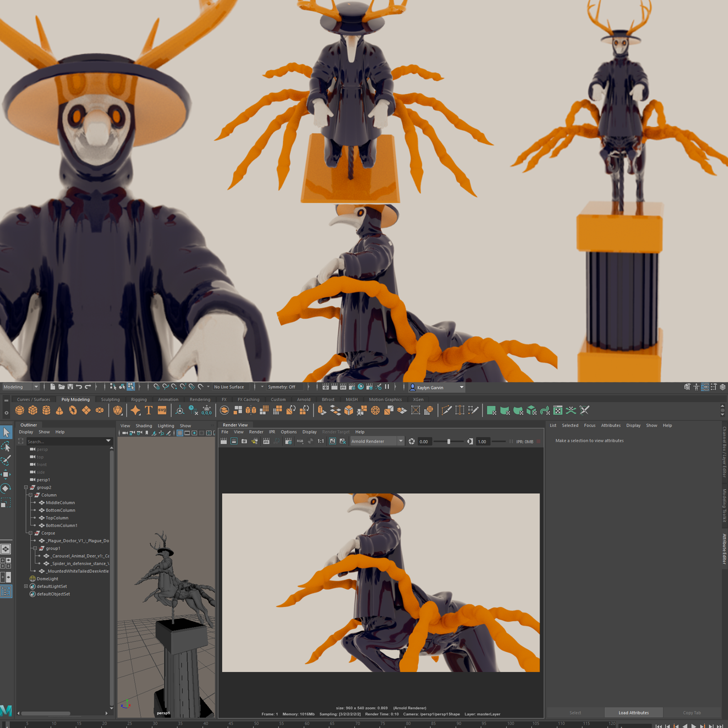Switch to the Sculpting shelf tab

click(x=110, y=400)
